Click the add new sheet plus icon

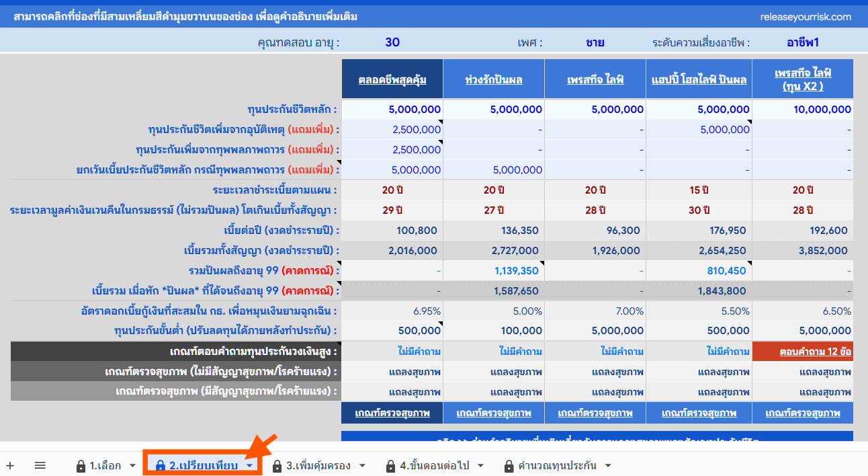click(10, 465)
